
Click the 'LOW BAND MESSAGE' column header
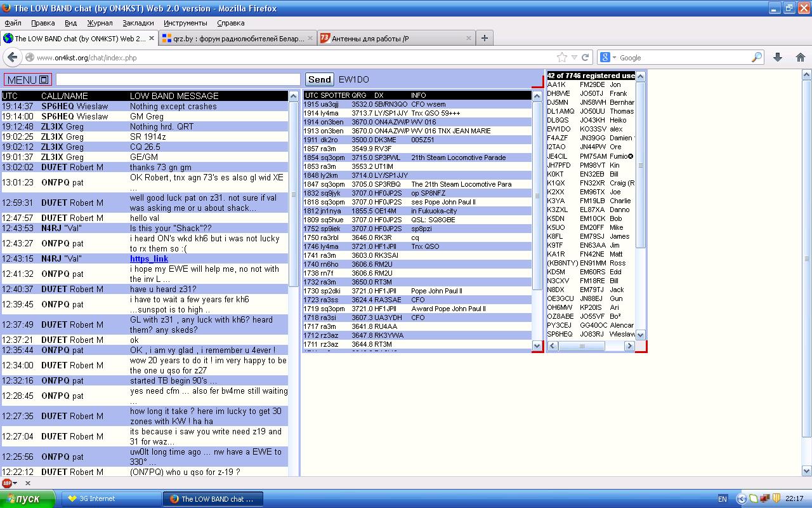[x=174, y=96]
